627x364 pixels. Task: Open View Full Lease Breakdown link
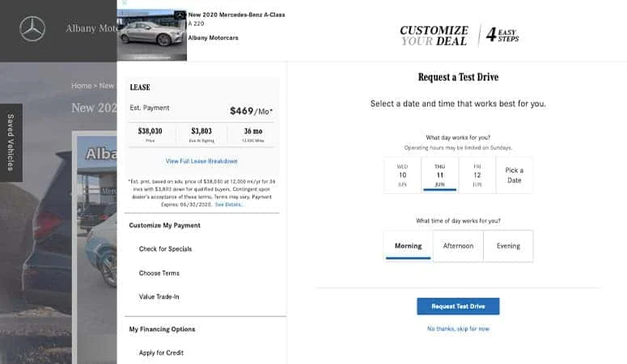pyautogui.click(x=201, y=161)
